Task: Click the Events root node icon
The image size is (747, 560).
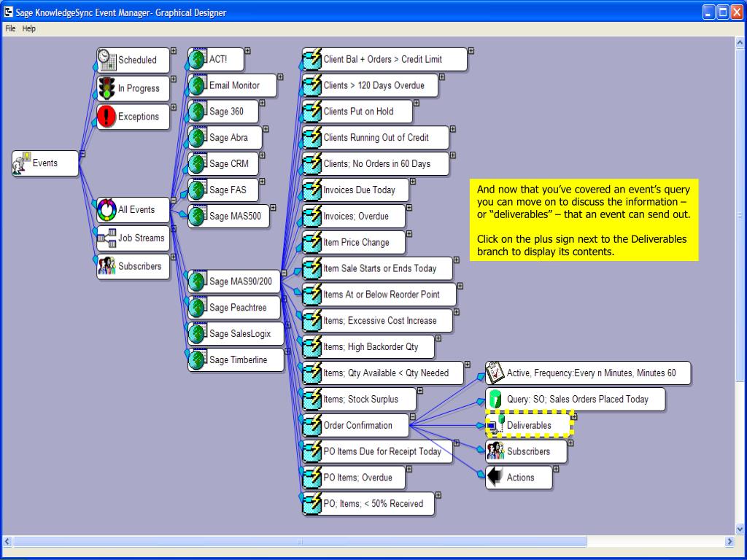Action: 21,163
